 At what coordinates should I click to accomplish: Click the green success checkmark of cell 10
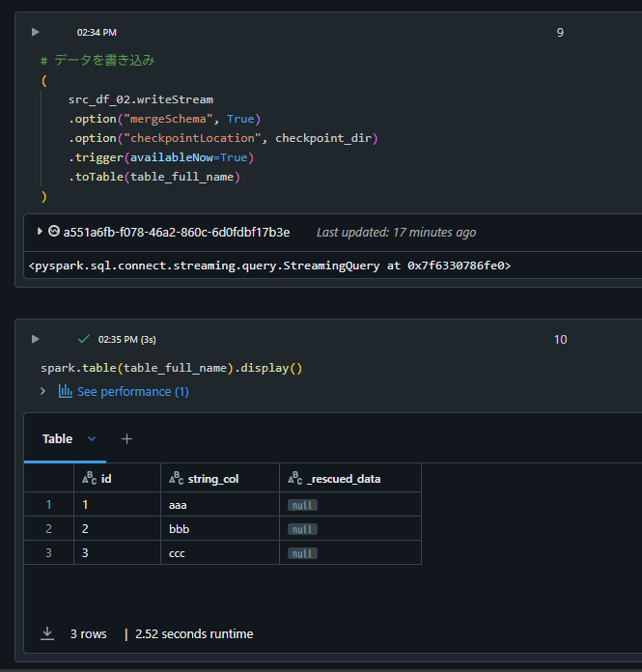point(84,339)
